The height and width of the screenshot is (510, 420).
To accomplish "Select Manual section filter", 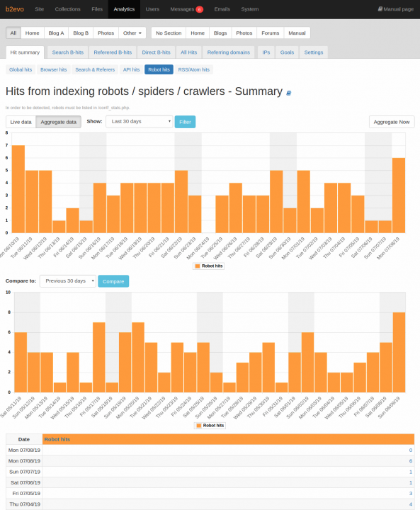I will tap(297, 33).
